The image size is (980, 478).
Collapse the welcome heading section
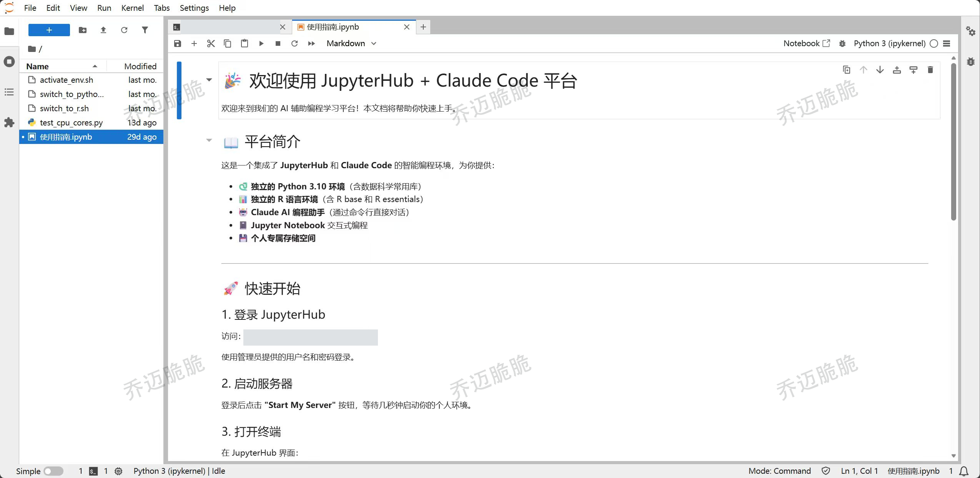209,80
